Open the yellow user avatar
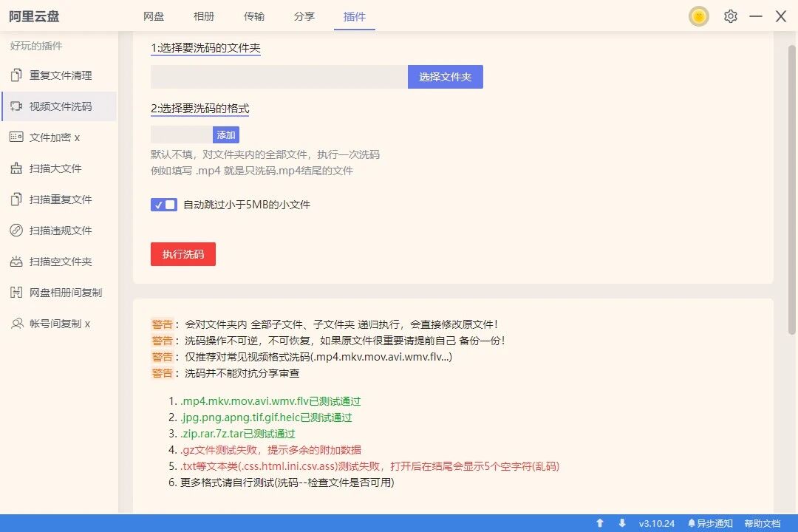Screen dimensions: 798x532 point(699,16)
